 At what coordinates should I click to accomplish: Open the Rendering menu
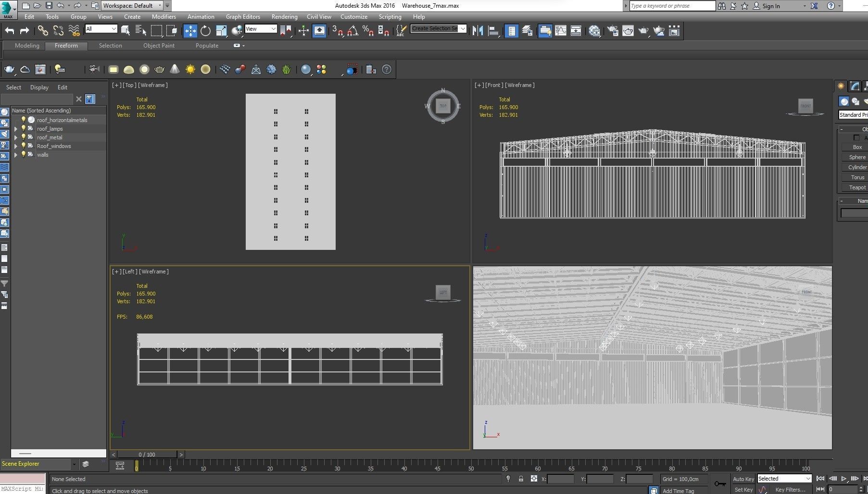pyautogui.click(x=284, y=16)
